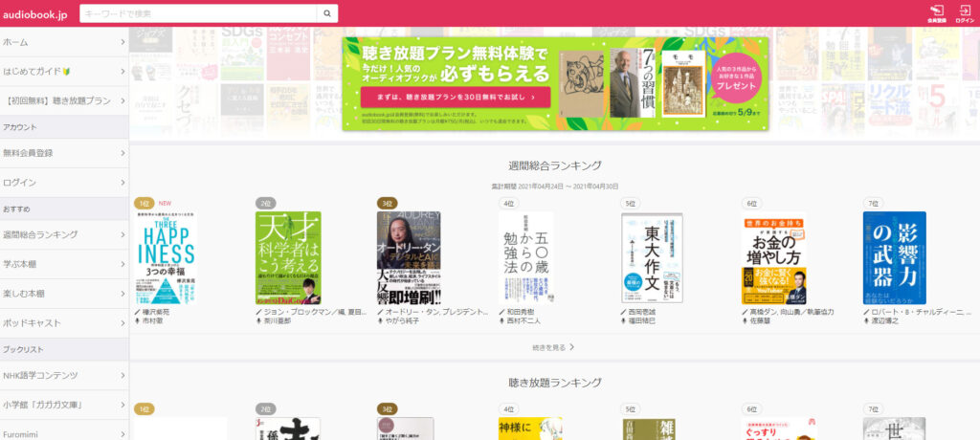Open the THREE HAPPINESS book cover
The width and height of the screenshot is (980, 440).
(x=166, y=257)
